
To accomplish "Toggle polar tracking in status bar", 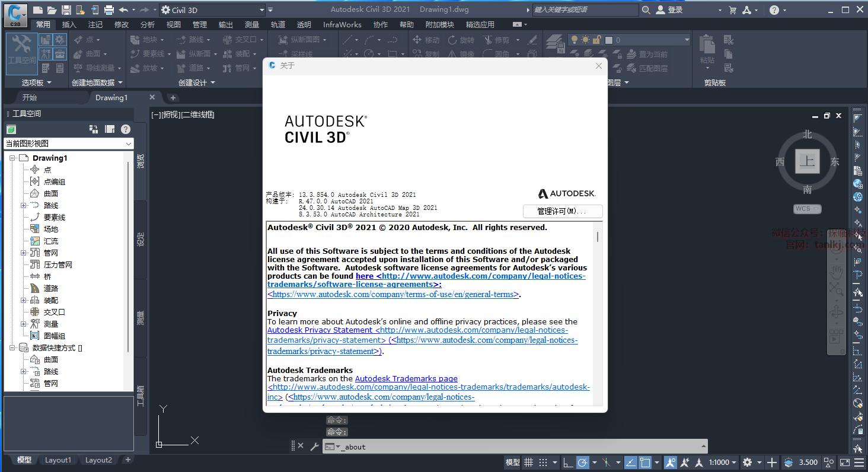I will point(583,462).
